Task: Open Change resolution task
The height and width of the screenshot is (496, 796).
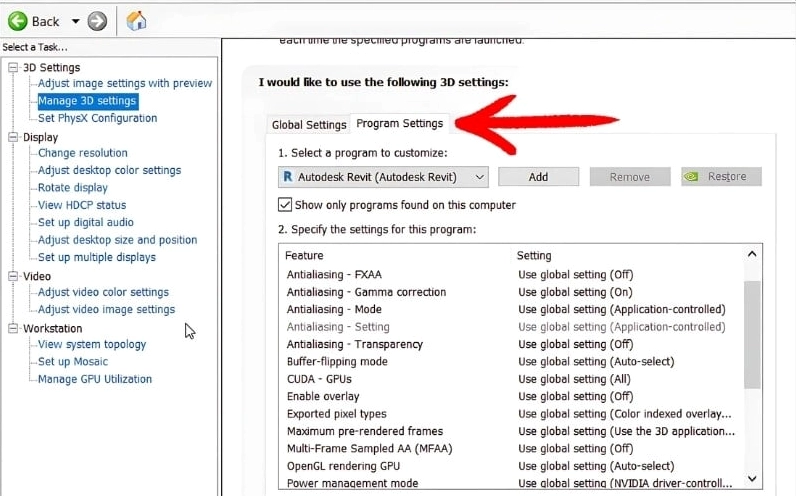Action: tap(83, 153)
